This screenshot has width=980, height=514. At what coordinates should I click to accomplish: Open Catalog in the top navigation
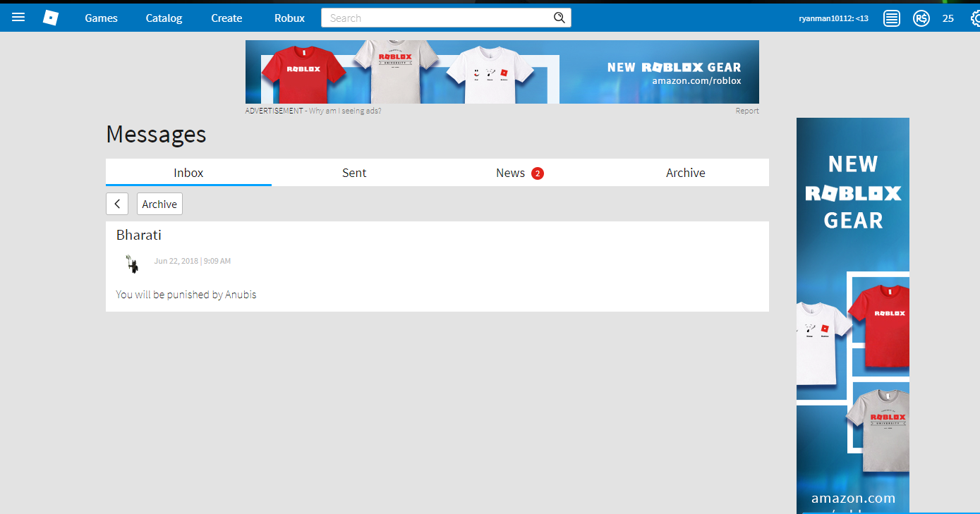point(164,18)
